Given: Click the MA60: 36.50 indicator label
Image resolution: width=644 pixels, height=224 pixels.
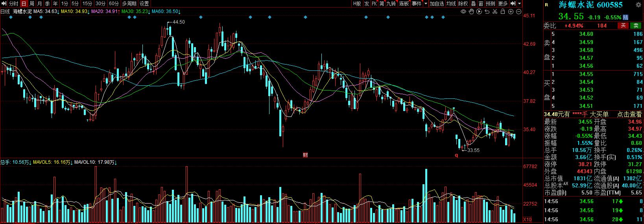Looking at the screenshot, I should [x=166, y=11].
